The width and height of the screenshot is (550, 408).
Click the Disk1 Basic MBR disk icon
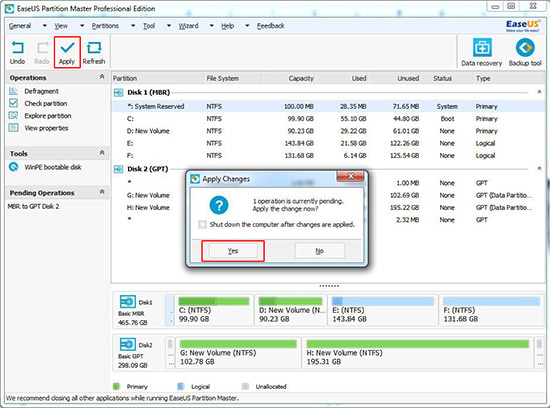tap(127, 302)
